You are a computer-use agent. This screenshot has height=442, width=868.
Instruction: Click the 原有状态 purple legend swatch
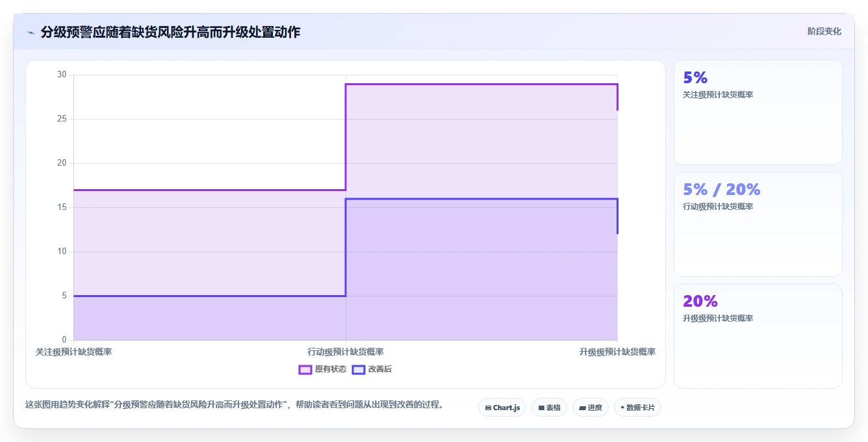click(305, 369)
